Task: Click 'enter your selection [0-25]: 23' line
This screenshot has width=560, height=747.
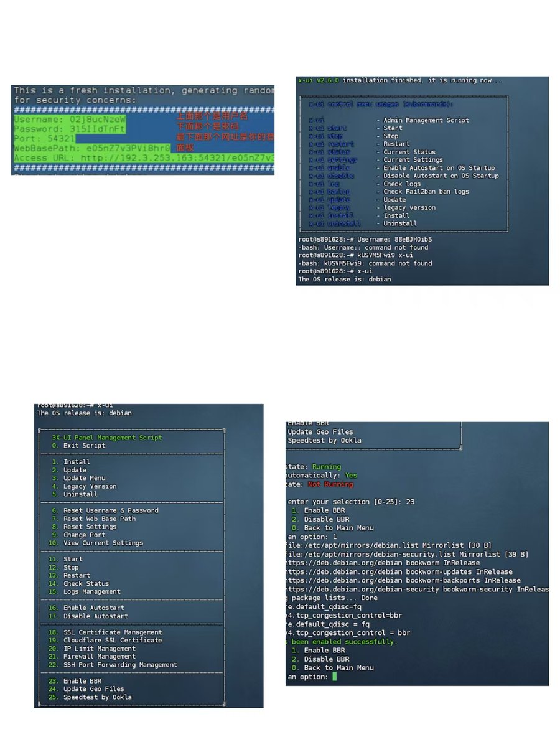Action: pyautogui.click(x=351, y=501)
